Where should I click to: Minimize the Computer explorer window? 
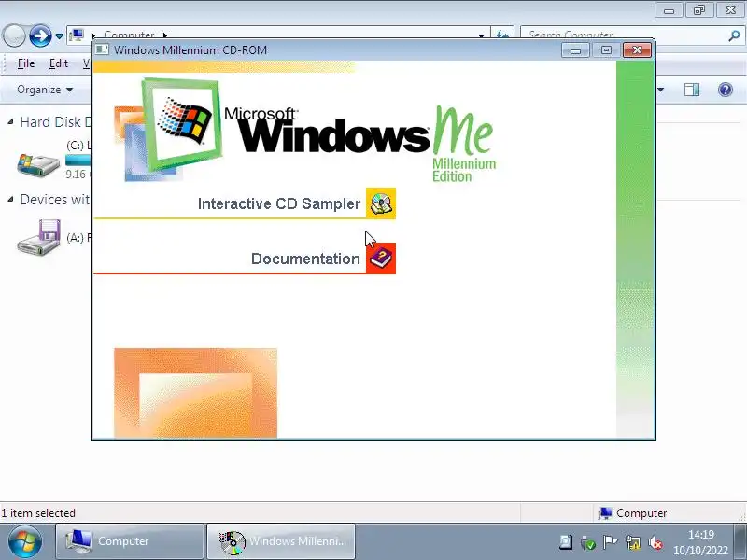tap(669, 10)
